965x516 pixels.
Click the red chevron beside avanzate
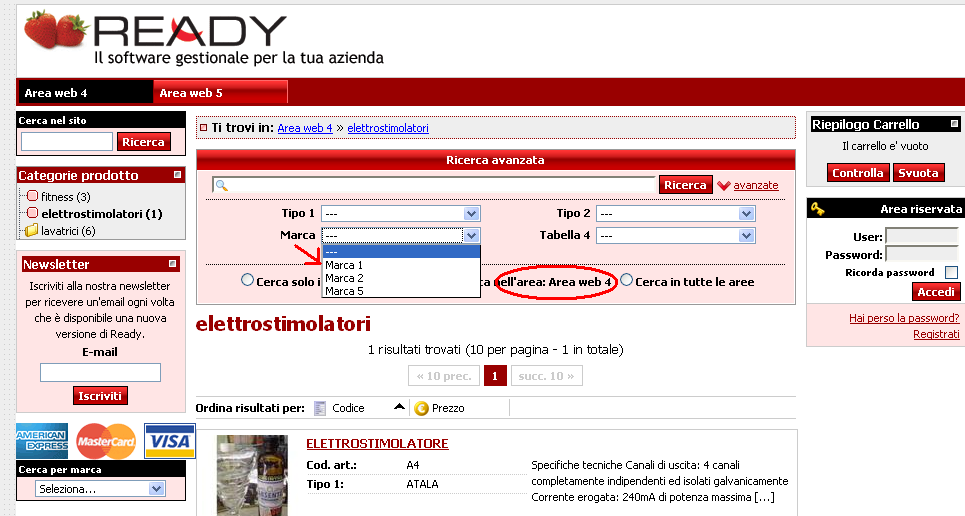pos(724,185)
